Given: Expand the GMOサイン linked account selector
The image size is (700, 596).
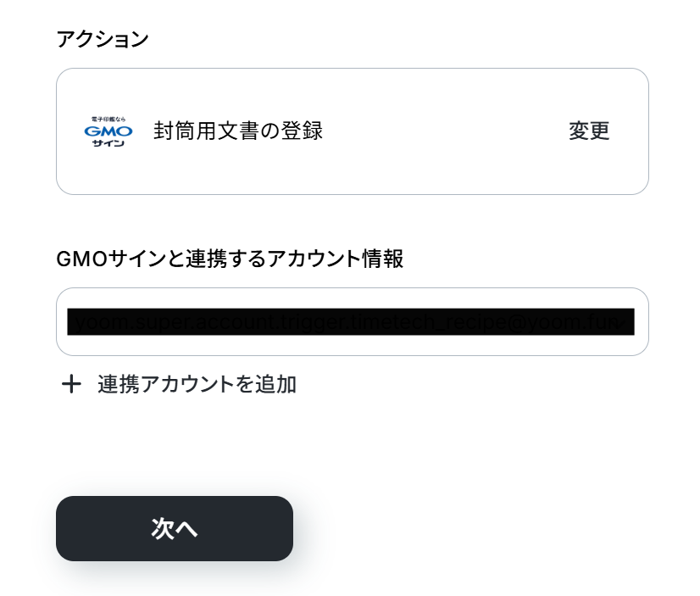Looking at the screenshot, I should click(353, 322).
